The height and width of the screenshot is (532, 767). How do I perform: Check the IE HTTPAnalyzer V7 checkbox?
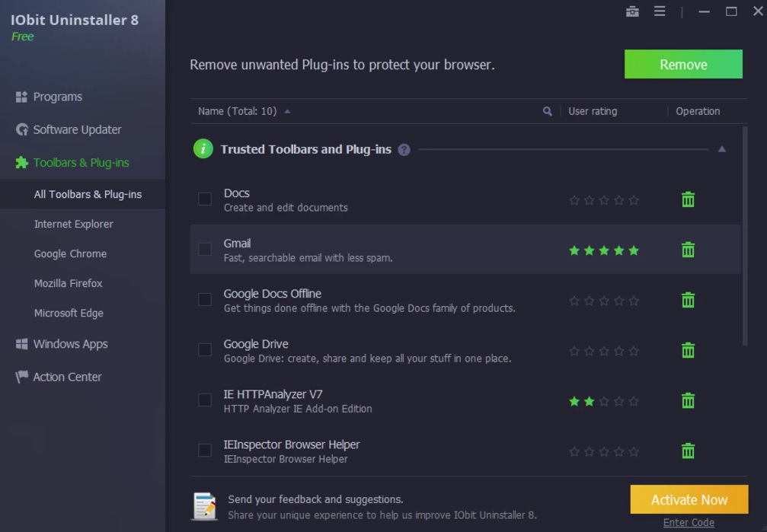204,400
